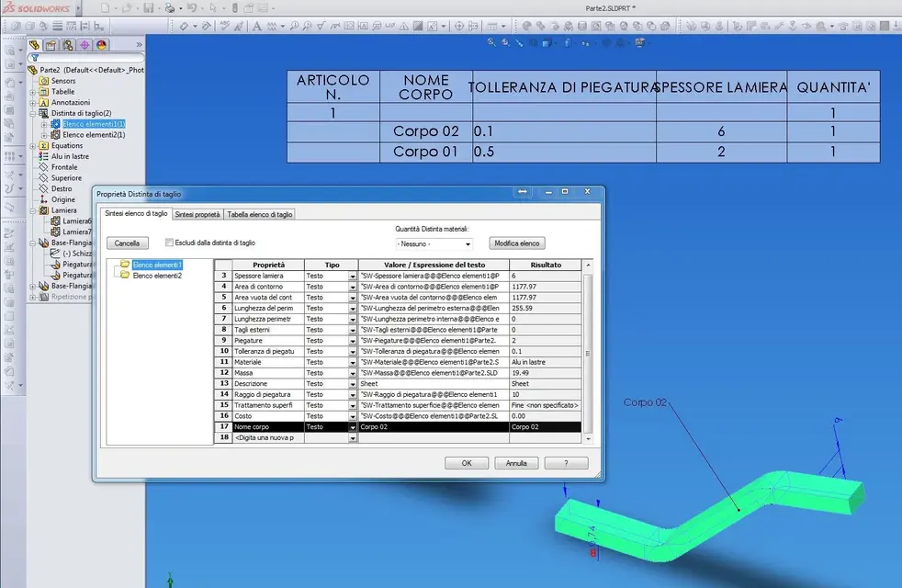Open the ConfigurationManager tab icon
Screen dimensions: 902x588
pos(68,44)
